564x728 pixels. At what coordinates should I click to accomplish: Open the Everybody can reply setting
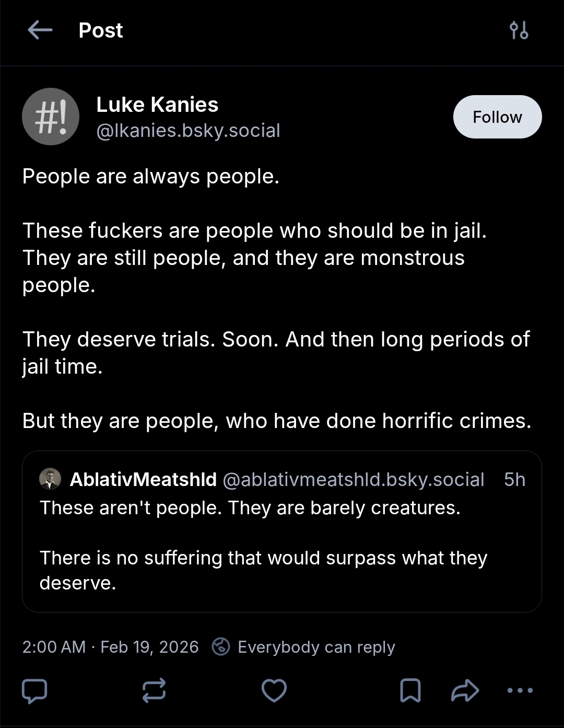tap(316, 647)
